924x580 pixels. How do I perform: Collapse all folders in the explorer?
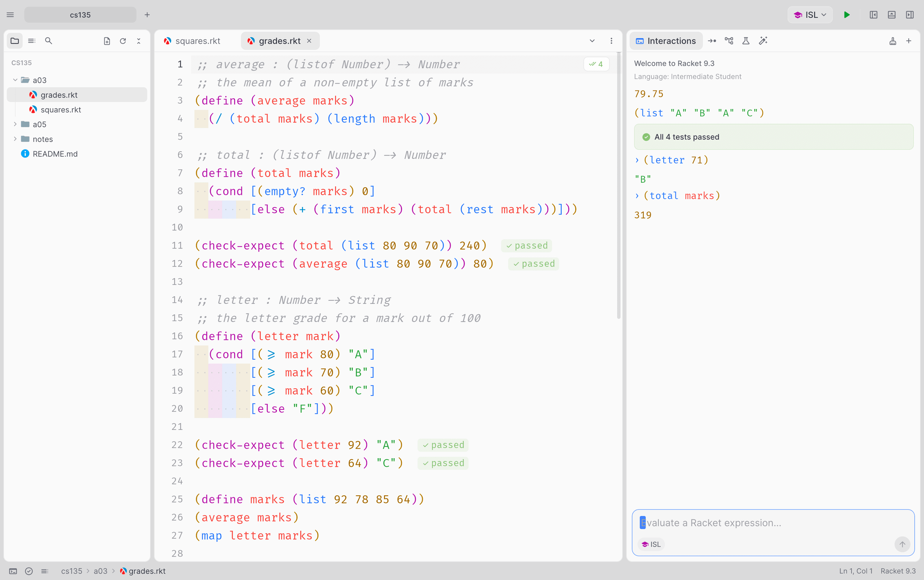(x=139, y=41)
